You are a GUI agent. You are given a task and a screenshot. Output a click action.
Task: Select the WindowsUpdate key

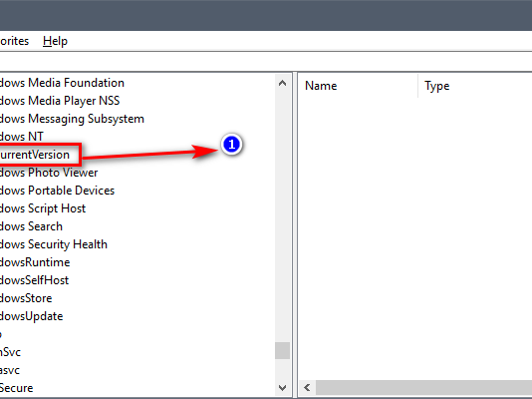(x=32, y=316)
